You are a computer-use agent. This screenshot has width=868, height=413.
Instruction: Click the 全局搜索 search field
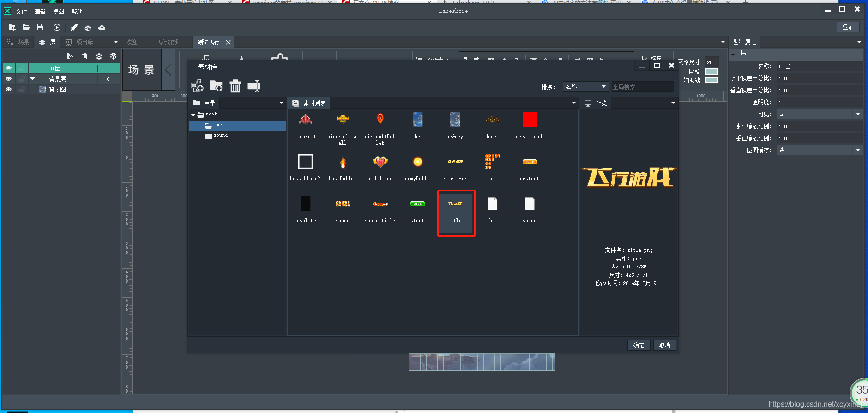tap(643, 86)
